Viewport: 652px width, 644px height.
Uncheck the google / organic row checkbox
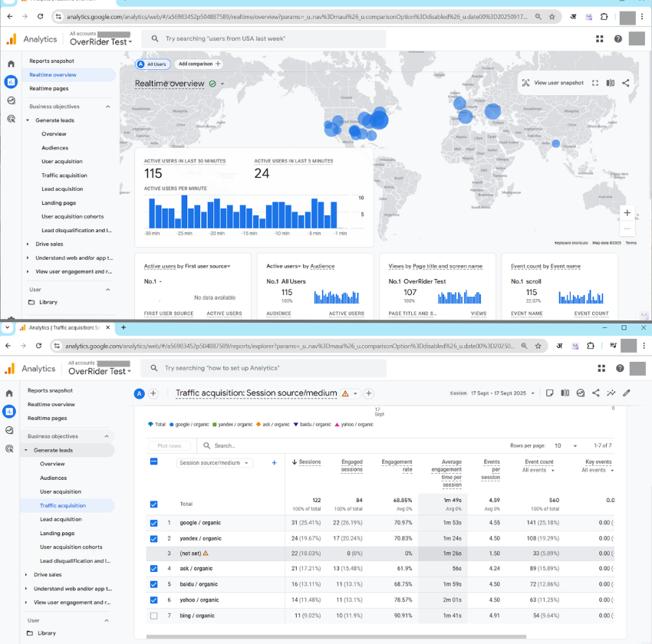pyautogui.click(x=154, y=523)
